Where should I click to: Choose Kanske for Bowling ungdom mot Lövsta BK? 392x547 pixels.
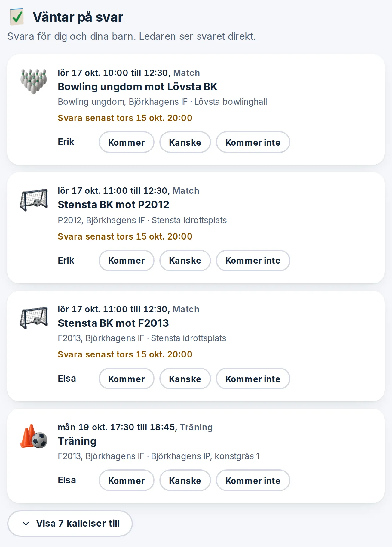[185, 142]
